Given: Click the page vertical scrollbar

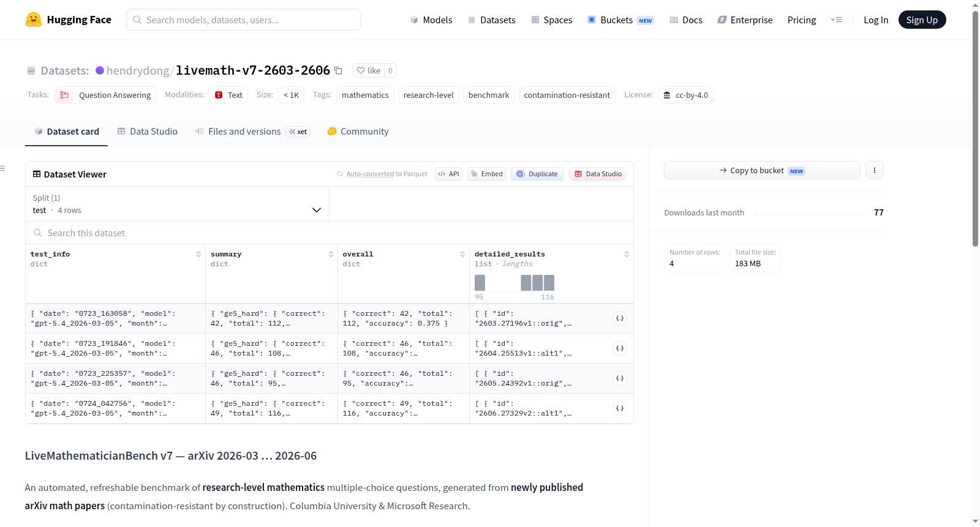Looking at the screenshot, I should tap(976, 129).
